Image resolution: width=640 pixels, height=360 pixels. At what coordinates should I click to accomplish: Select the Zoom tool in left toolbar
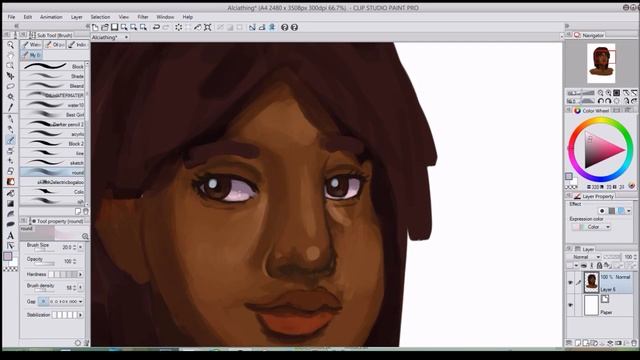11,45
